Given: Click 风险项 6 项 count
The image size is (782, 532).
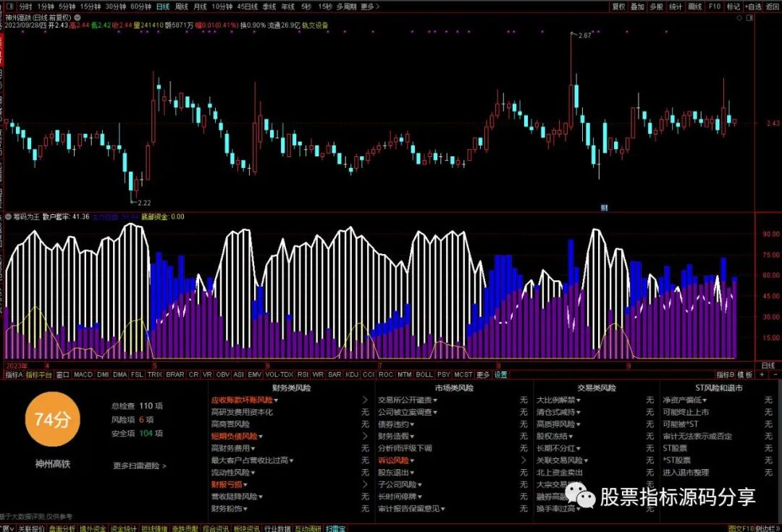Looking at the screenshot, I should tap(133, 420).
